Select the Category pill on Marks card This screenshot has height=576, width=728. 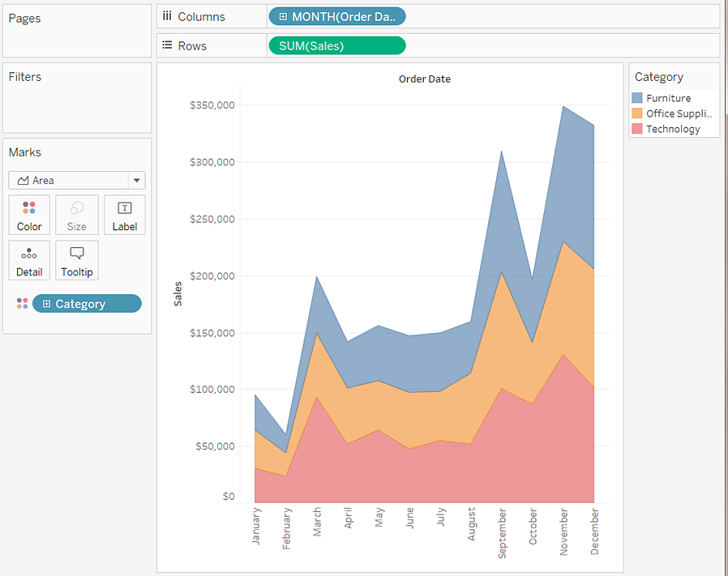pos(88,304)
